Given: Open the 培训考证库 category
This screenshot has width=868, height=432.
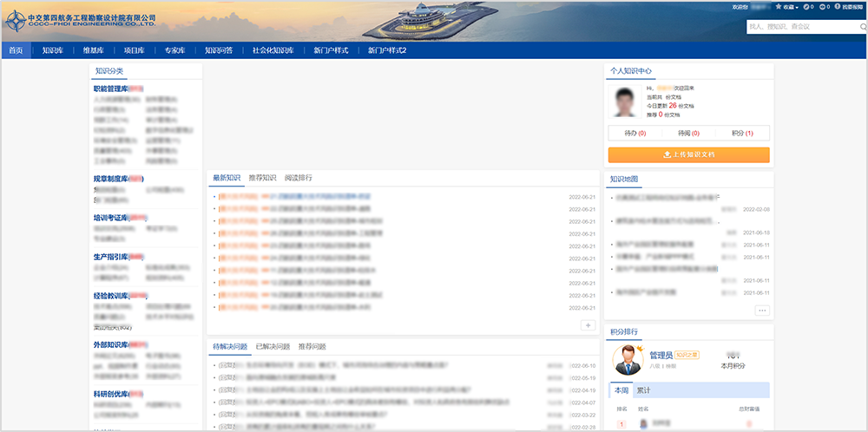Looking at the screenshot, I should 111,218.
